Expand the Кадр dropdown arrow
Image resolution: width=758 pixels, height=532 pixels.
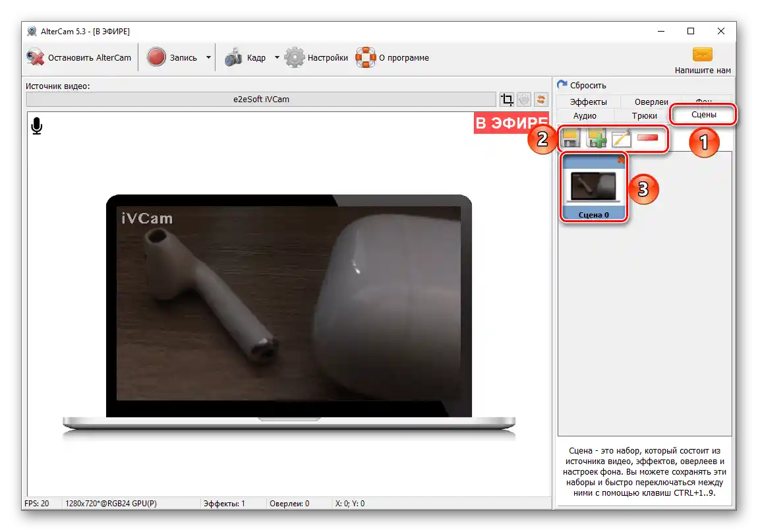click(277, 57)
